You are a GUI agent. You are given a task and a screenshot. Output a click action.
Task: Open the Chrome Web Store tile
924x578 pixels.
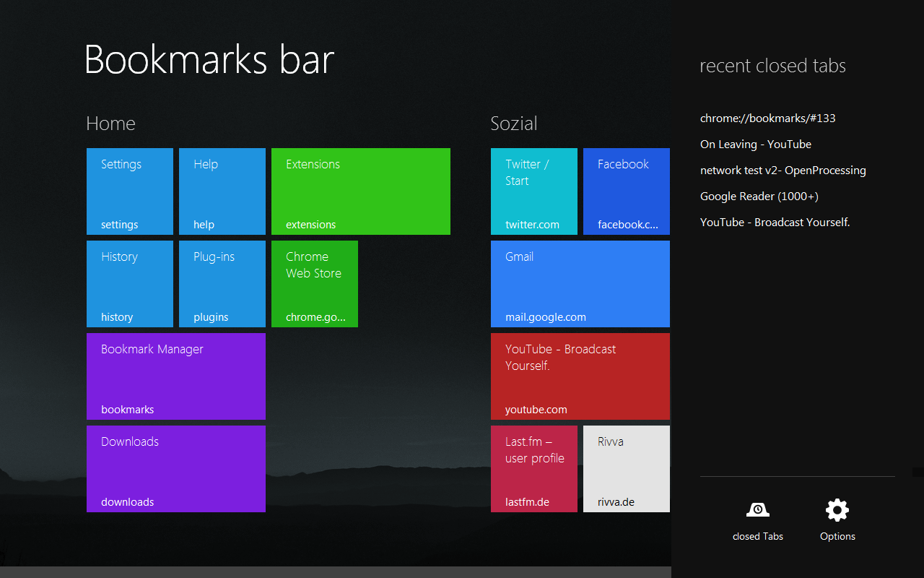pyautogui.click(x=315, y=284)
